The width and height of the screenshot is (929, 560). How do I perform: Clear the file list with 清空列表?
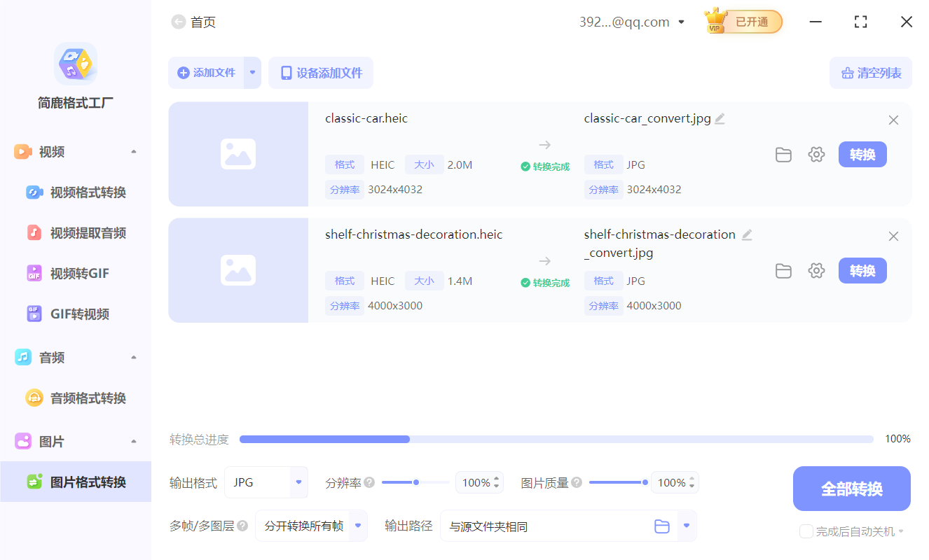tap(870, 73)
